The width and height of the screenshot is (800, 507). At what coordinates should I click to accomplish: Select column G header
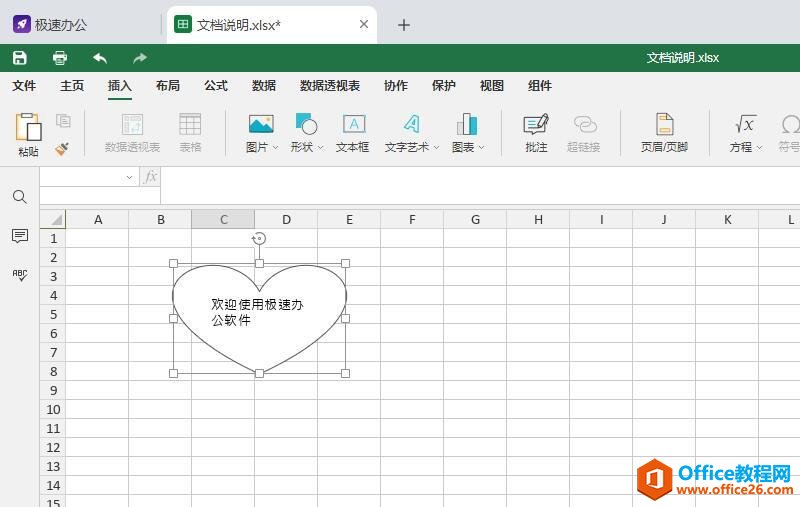pos(475,219)
